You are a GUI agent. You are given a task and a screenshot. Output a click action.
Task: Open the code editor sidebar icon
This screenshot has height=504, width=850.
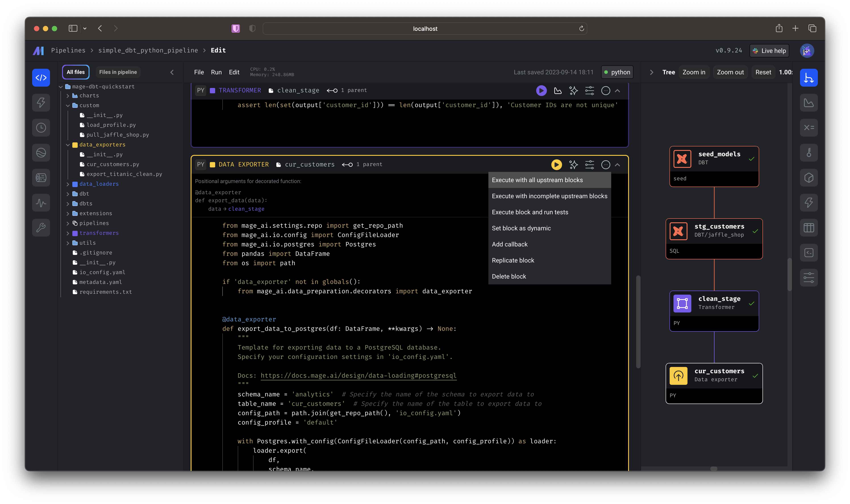[41, 78]
